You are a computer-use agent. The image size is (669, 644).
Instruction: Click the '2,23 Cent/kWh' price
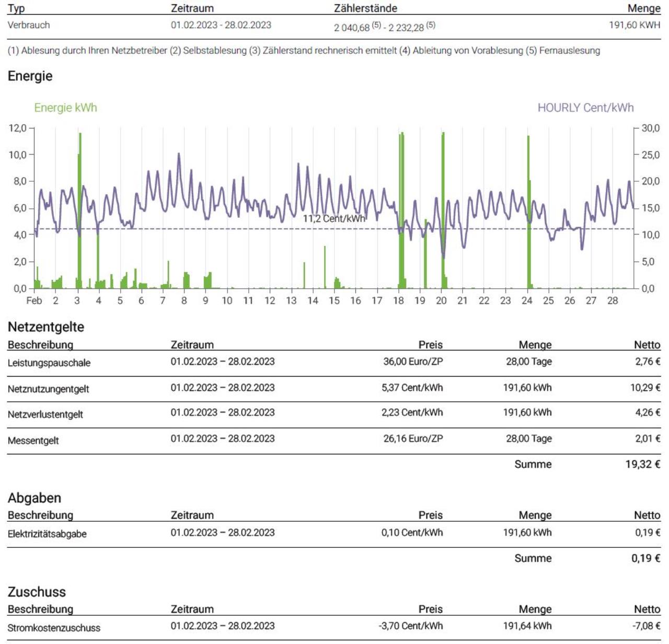(412, 412)
